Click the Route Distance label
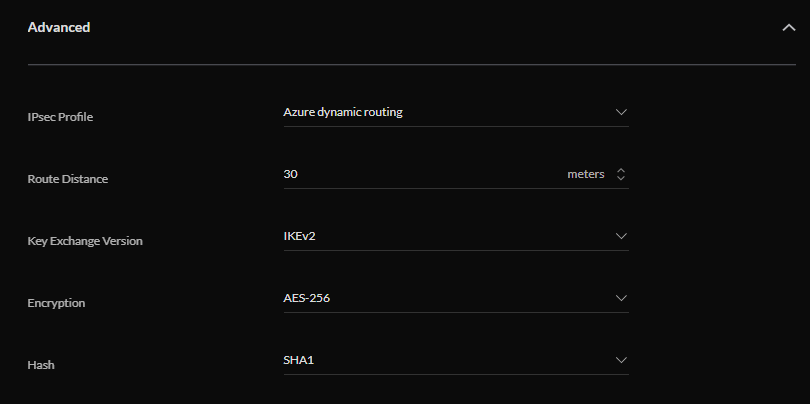Viewport: 810px width, 405px height. pyautogui.click(x=67, y=179)
